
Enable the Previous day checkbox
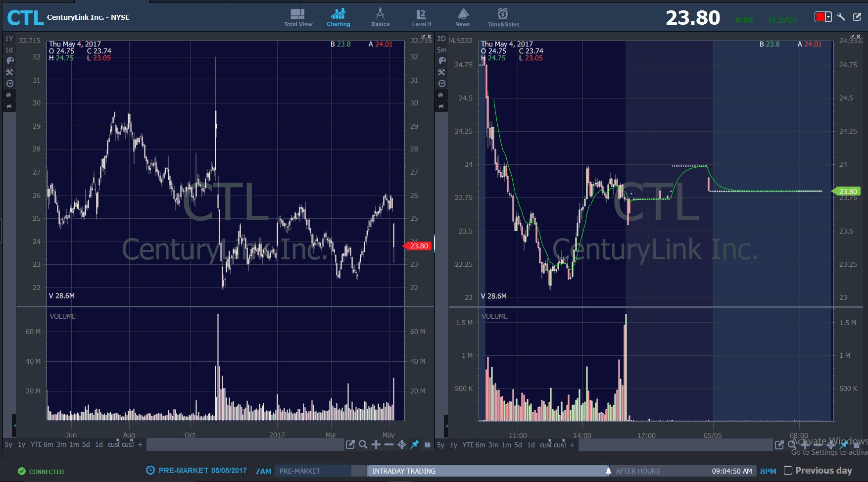point(788,471)
